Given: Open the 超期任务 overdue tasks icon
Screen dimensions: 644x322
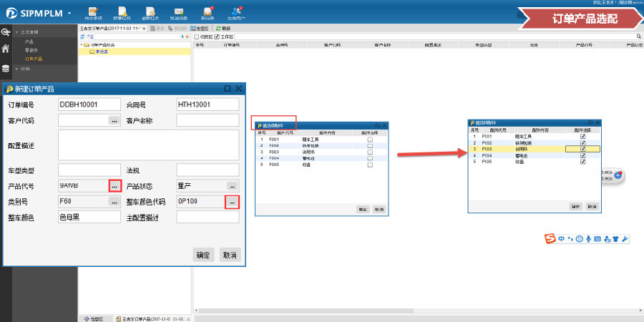Looking at the screenshot, I should (151, 12).
